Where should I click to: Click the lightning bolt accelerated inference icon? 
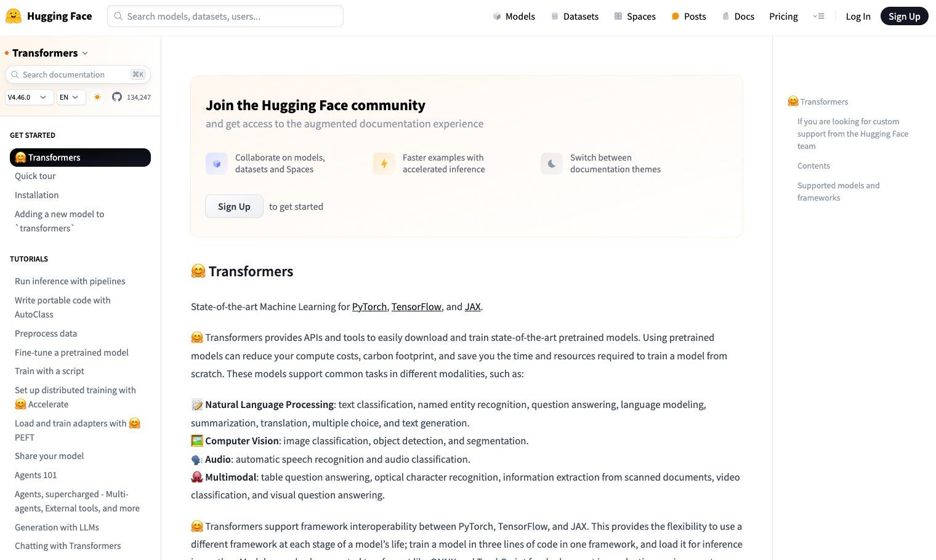384,164
